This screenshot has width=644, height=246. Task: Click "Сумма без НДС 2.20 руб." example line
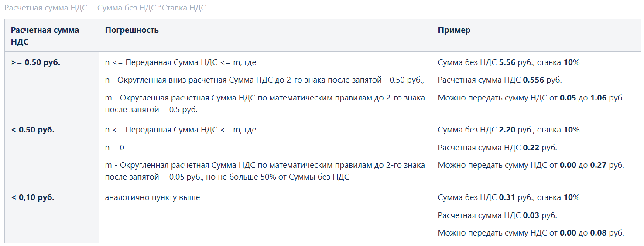pos(509,130)
